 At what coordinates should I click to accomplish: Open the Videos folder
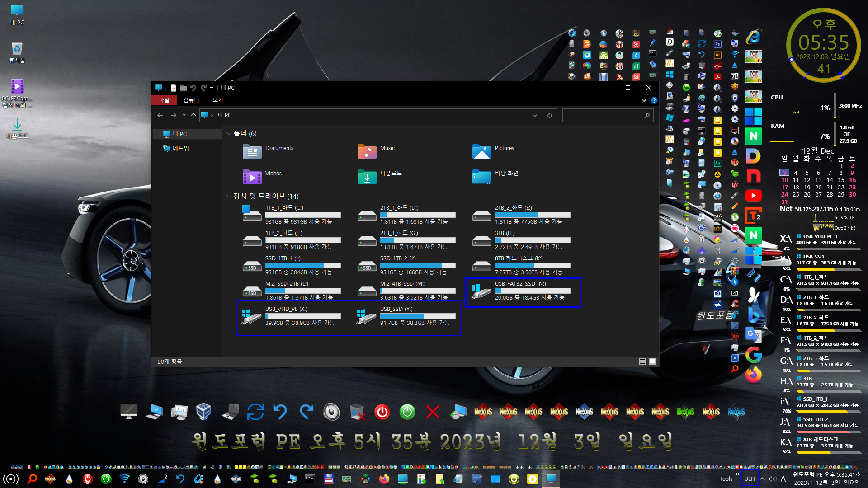(262, 176)
